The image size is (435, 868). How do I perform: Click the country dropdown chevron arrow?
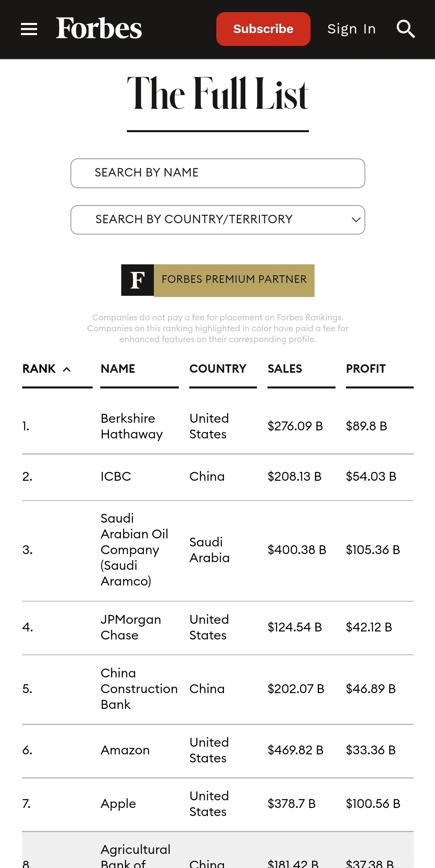356,220
